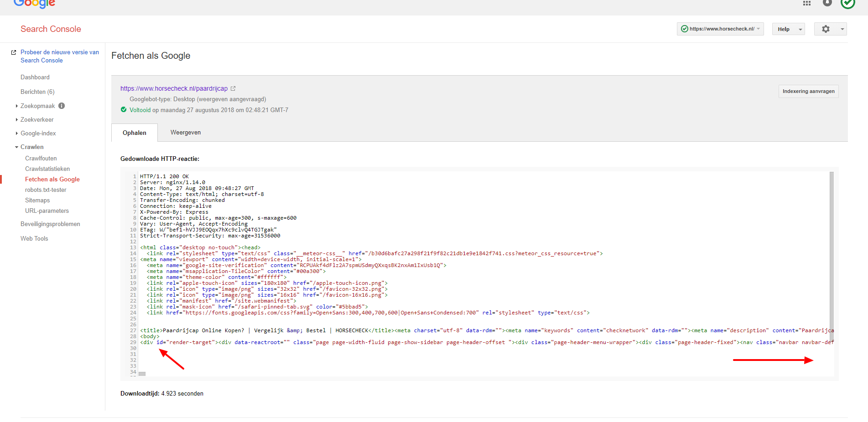
Task: Switch to the Ophalen tab
Action: (135, 133)
